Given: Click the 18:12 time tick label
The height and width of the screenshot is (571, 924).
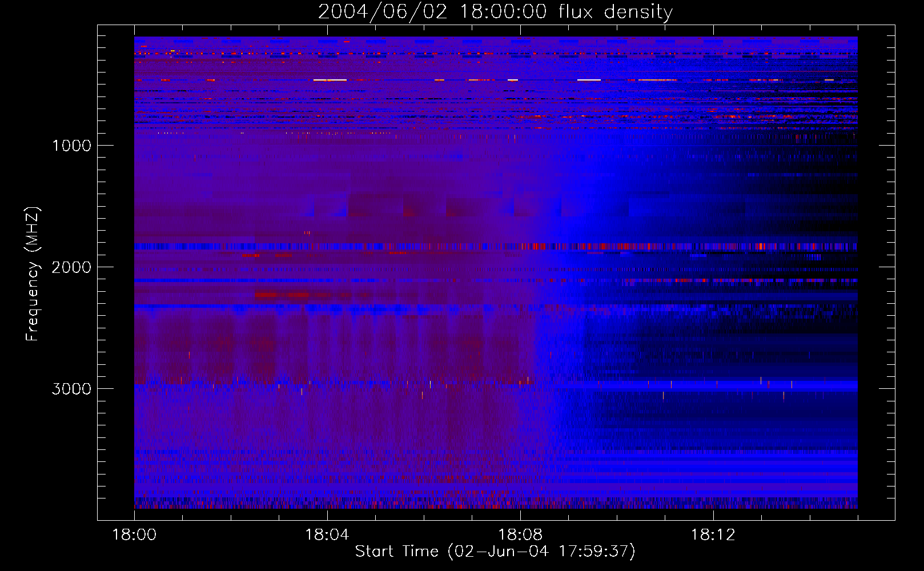Looking at the screenshot, I should pos(713,535).
